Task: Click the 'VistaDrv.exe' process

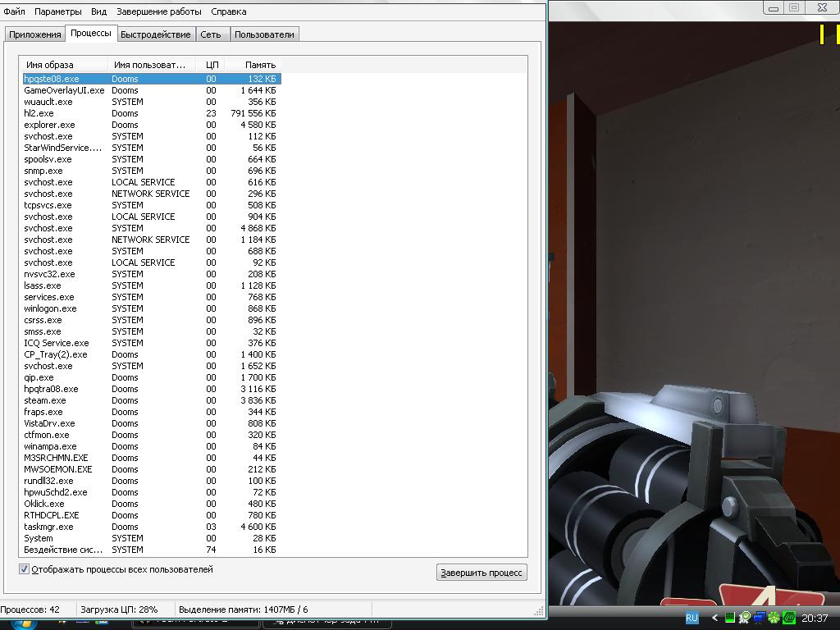Action: (152, 423)
